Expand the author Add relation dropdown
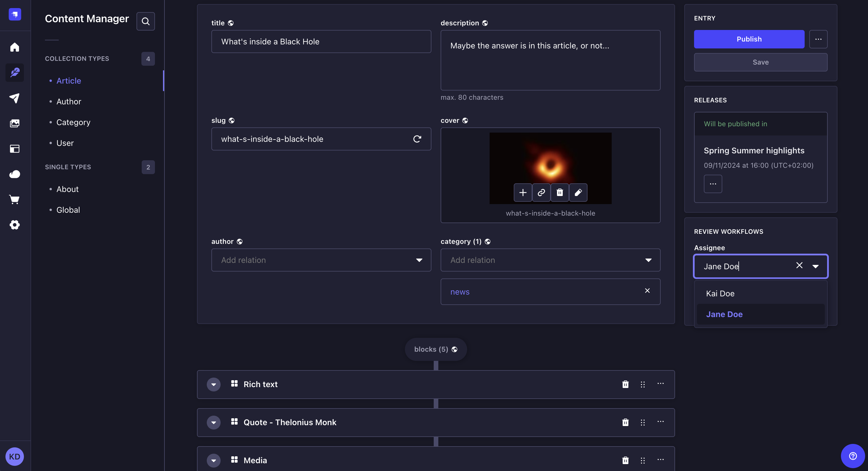Screen dimensions: 868x471 pos(420,260)
